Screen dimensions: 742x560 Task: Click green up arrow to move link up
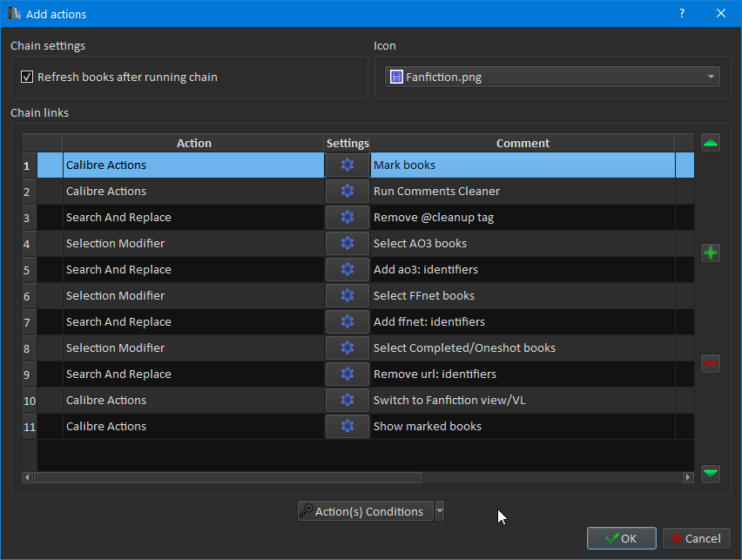tap(711, 144)
